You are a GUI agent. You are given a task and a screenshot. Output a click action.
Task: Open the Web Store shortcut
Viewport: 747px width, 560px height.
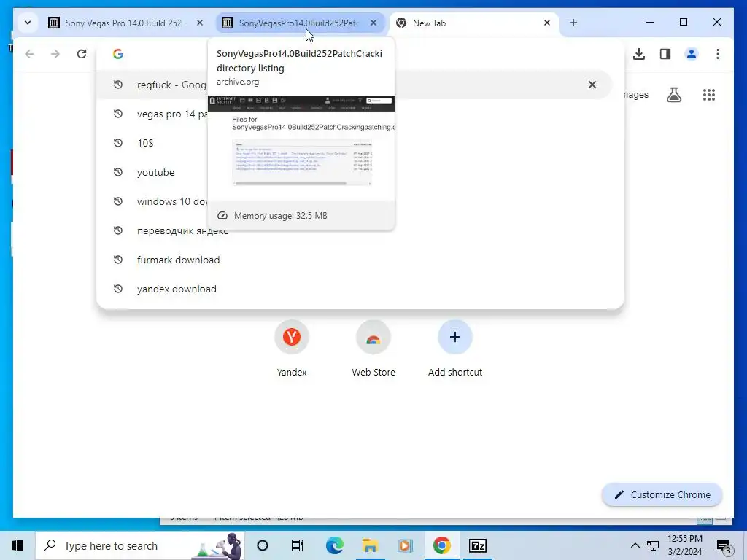point(373,349)
